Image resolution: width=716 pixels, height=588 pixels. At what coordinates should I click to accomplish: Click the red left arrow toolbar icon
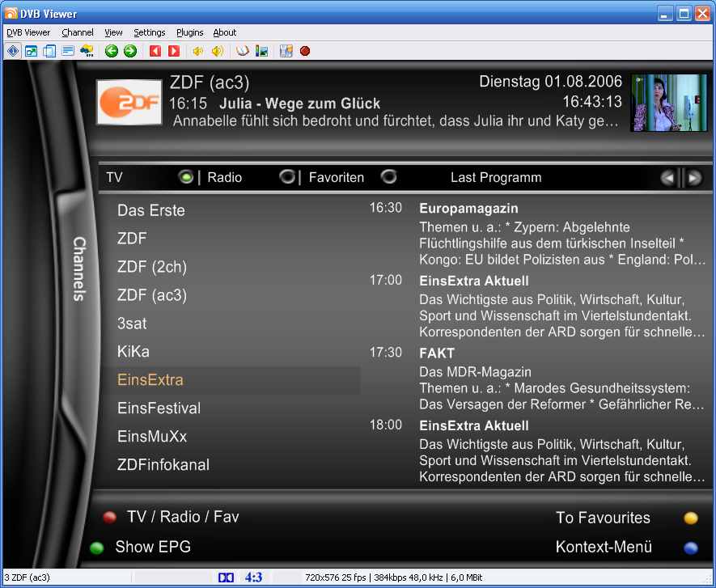point(155,51)
